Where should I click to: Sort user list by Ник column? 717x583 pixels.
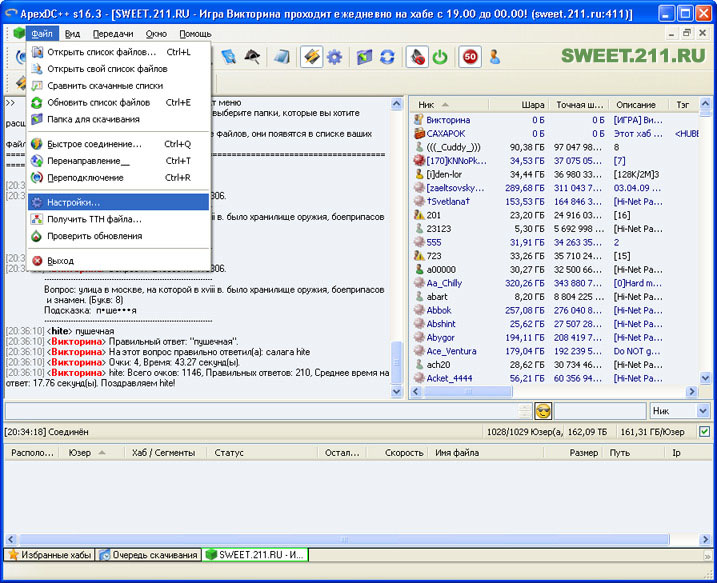[449, 105]
